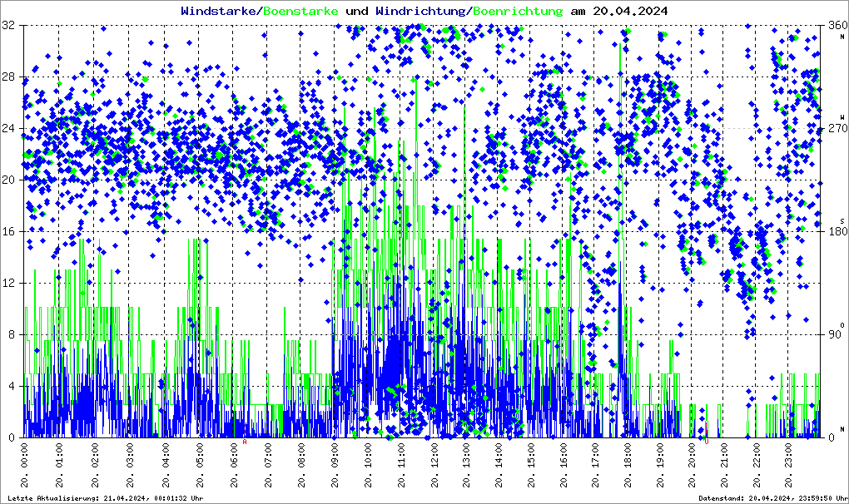Click the left axis value 16

[x=8, y=231]
